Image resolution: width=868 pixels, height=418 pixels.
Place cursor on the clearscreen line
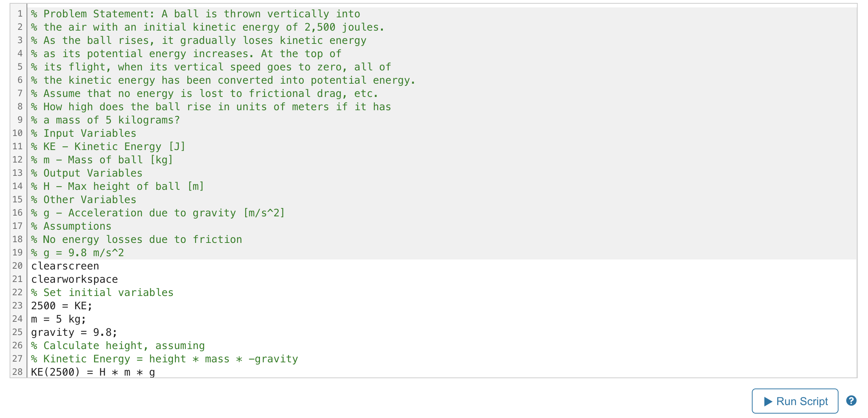click(65, 266)
